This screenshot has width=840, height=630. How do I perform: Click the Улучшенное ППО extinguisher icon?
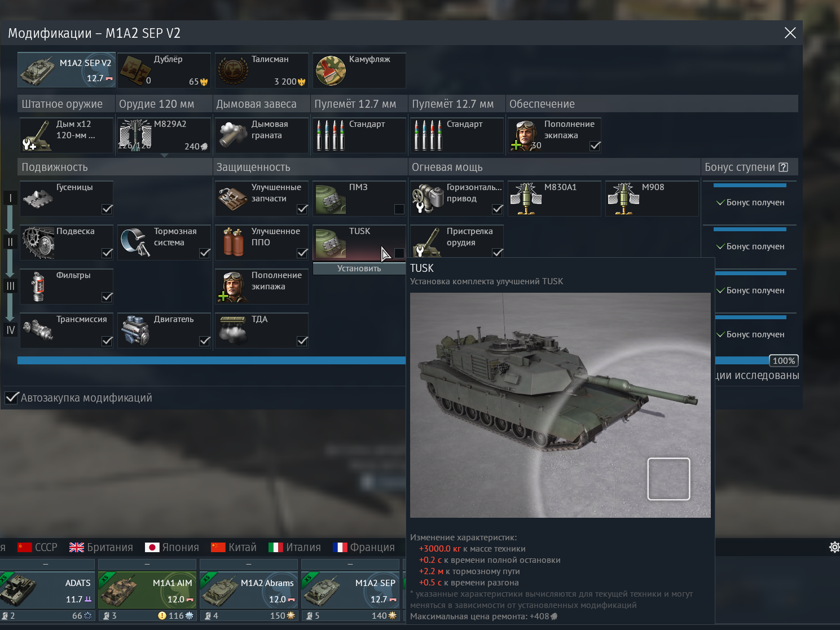[x=233, y=243]
